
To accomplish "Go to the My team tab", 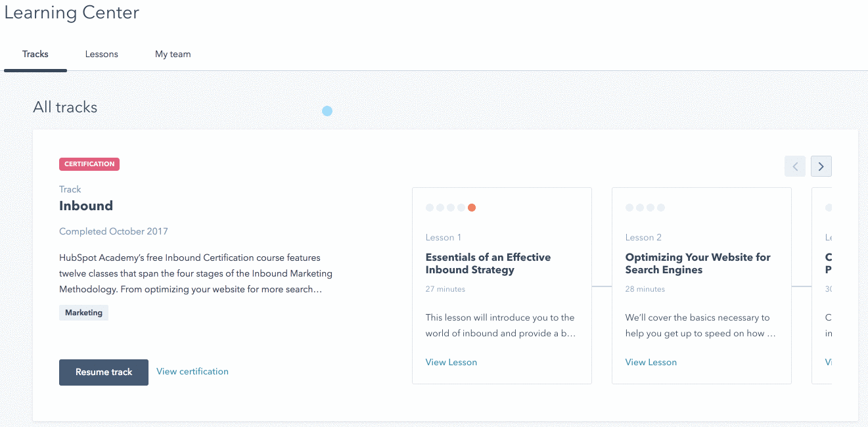I will point(173,55).
